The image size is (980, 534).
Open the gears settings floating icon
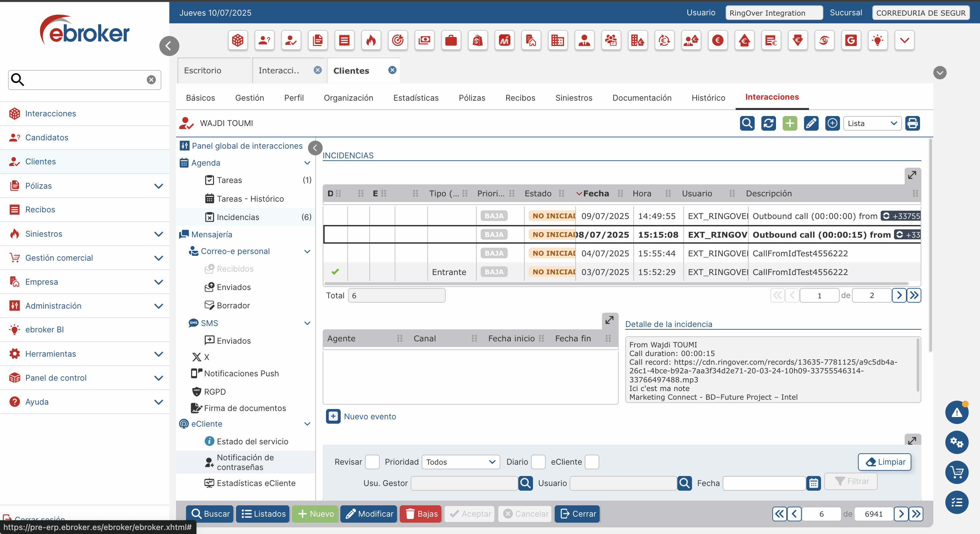pos(957,442)
